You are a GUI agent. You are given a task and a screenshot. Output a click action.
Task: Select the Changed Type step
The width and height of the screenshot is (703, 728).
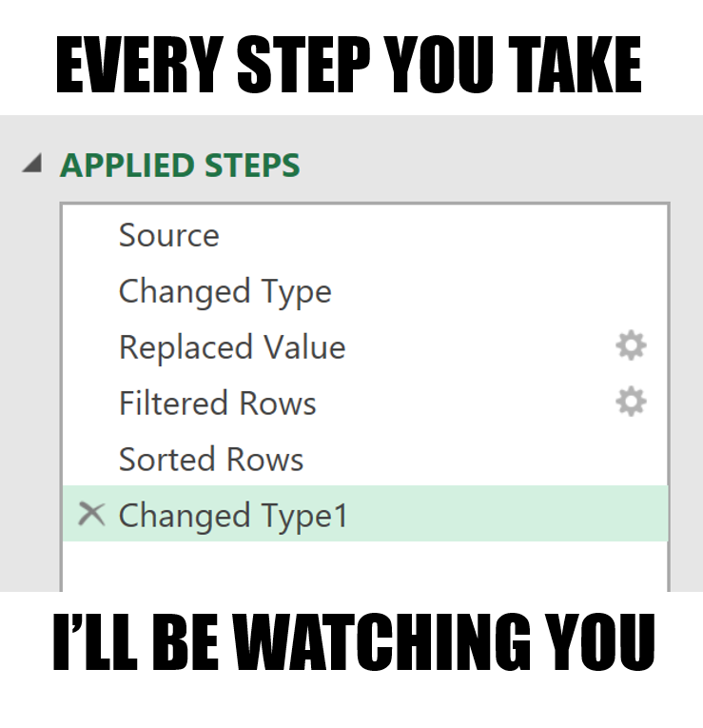coord(225,291)
